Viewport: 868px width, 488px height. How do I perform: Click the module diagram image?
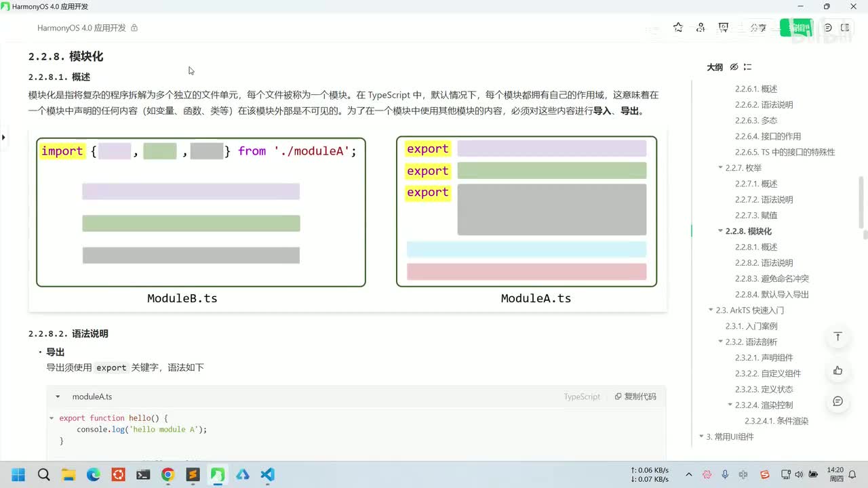(x=347, y=220)
